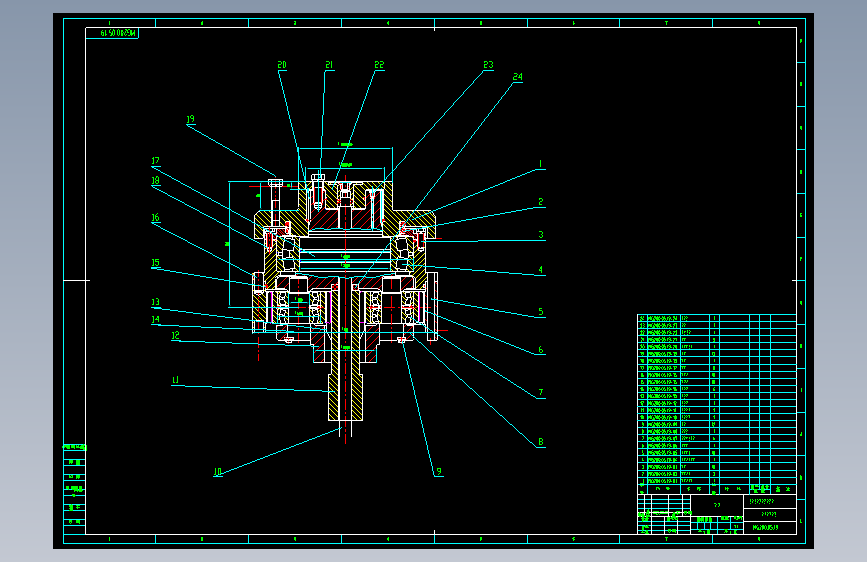Click the hex bolt head under callout 19
This screenshot has width=867, height=562.
[275, 183]
